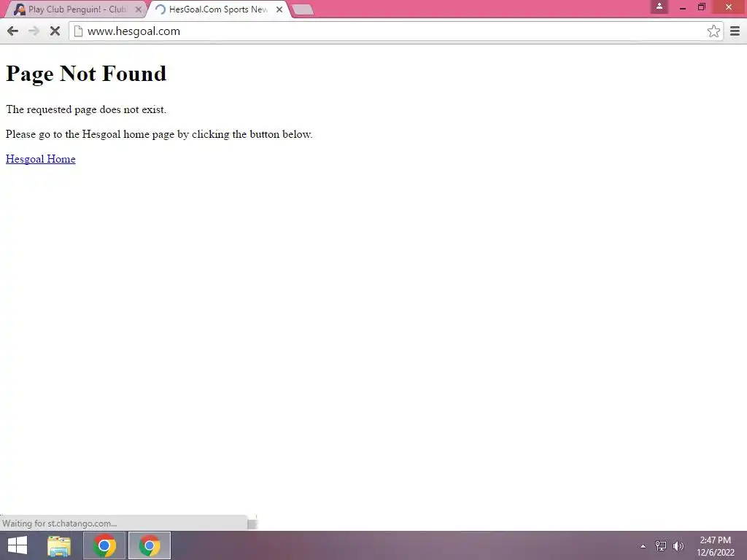Viewport: 747px width, 560px height.
Task: Show hidden system tray icons
Action: pos(643,546)
